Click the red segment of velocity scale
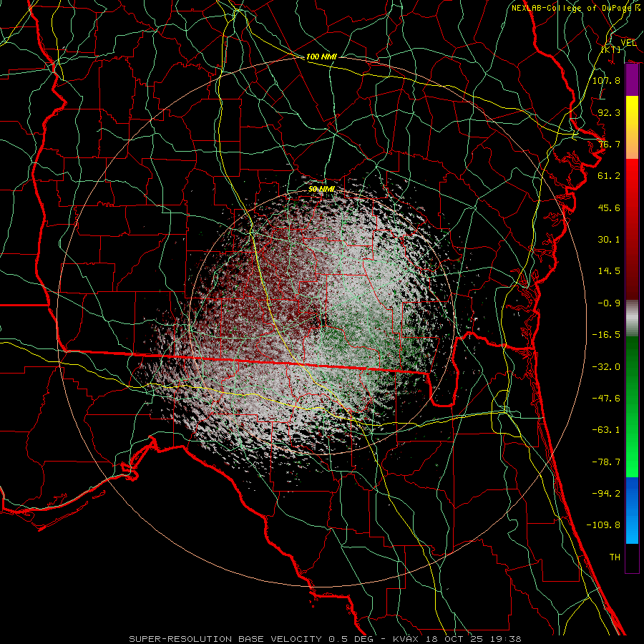Screen dimensions: 644x644 (632, 229)
